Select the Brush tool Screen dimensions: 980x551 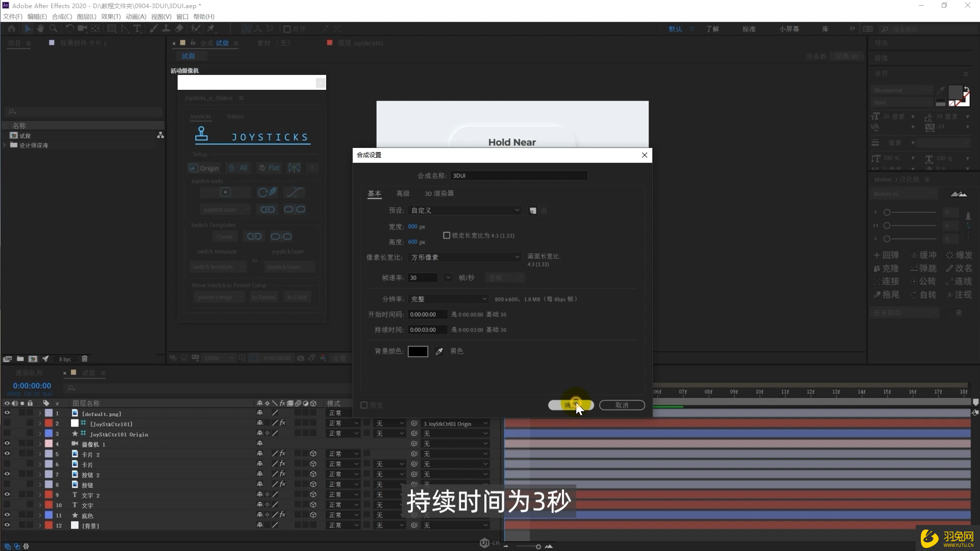click(x=153, y=29)
